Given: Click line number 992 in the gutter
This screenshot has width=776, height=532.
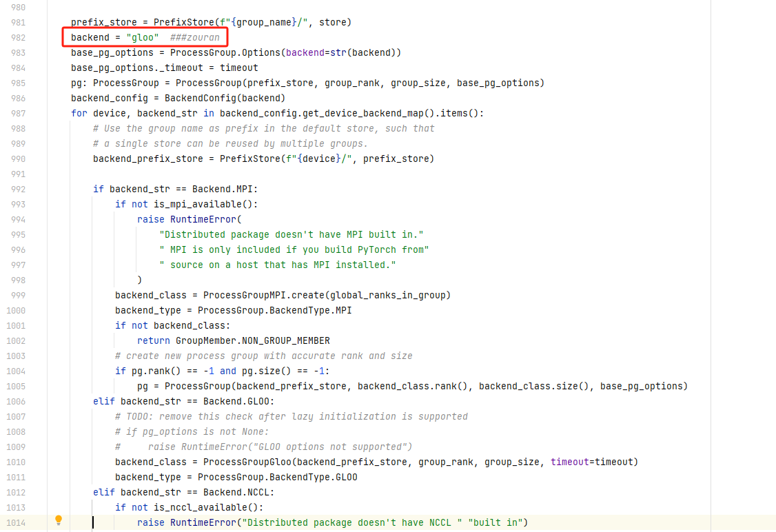Looking at the screenshot, I should [x=17, y=189].
